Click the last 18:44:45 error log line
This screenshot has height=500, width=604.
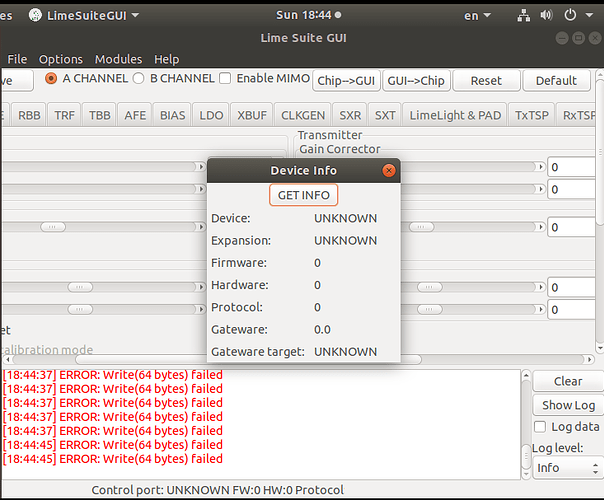pos(113,459)
